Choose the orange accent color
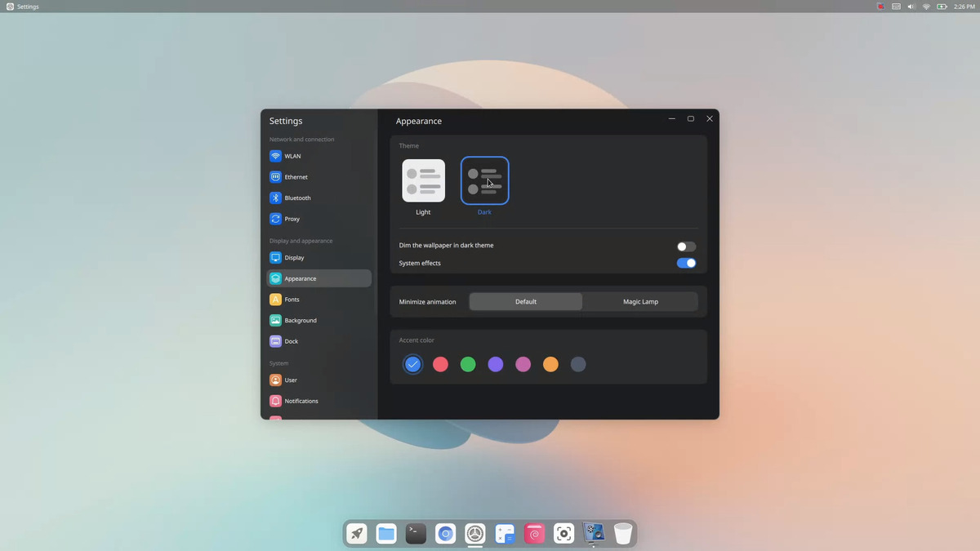This screenshot has width=980, height=551. click(x=550, y=365)
